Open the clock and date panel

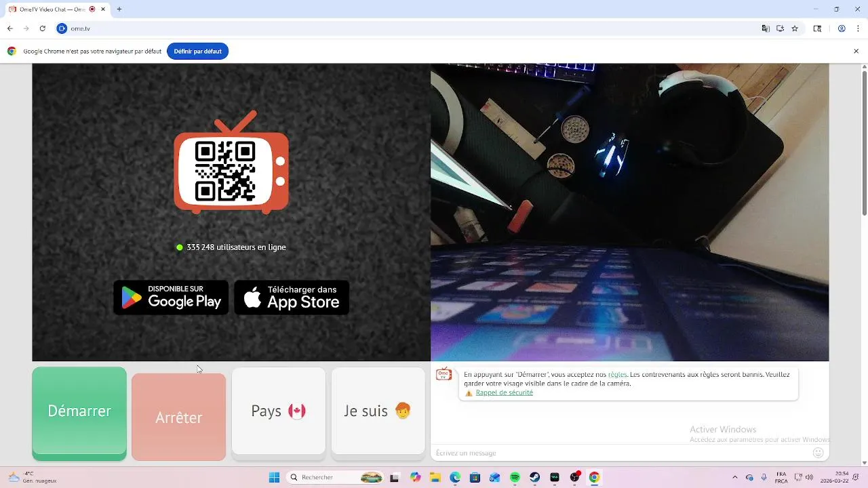pos(835,477)
